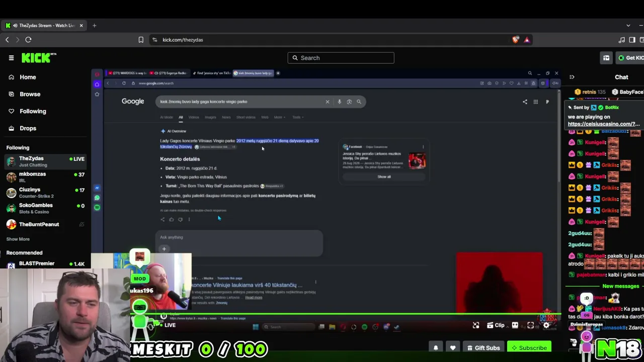Open the browser music playlist icon

(x=622, y=40)
